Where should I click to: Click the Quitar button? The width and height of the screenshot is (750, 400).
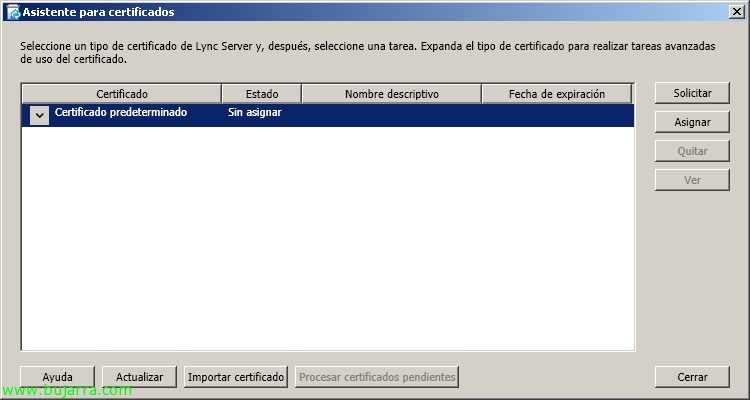692,151
